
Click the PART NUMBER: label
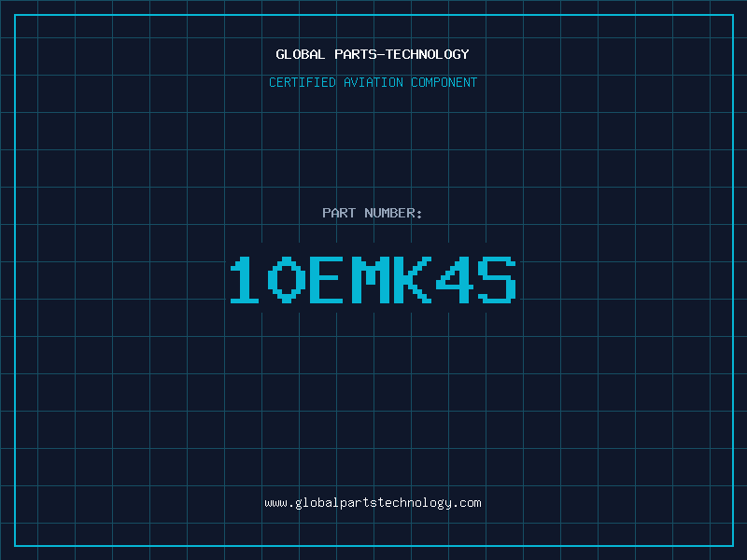pos(372,213)
